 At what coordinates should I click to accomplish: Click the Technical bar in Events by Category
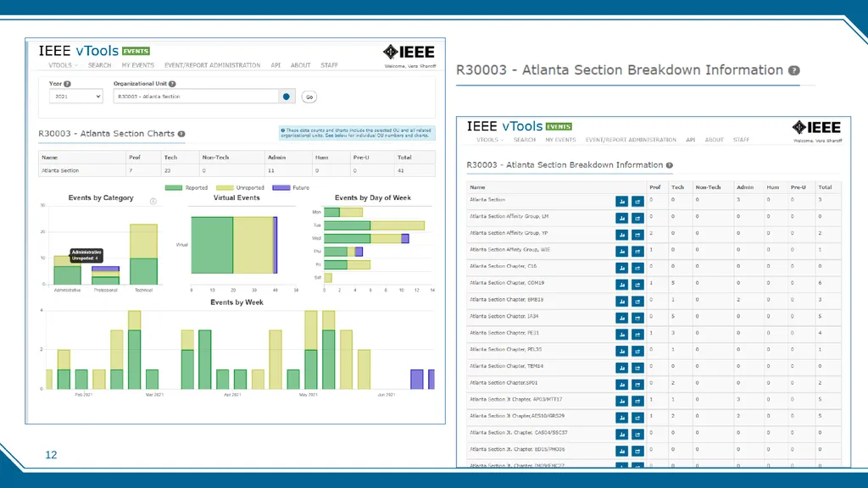coord(143,254)
